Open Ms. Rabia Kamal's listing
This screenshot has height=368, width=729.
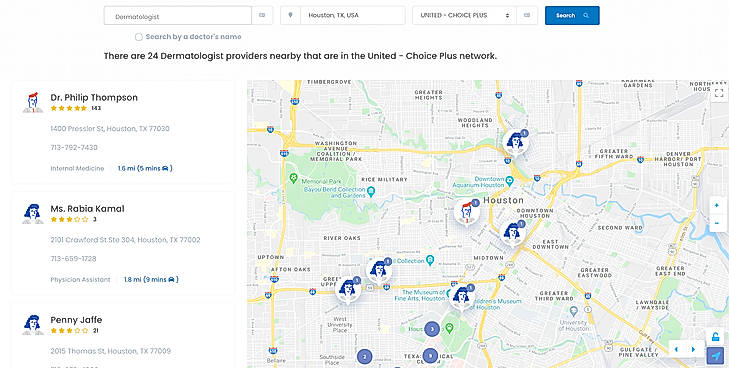(x=87, y=209)
